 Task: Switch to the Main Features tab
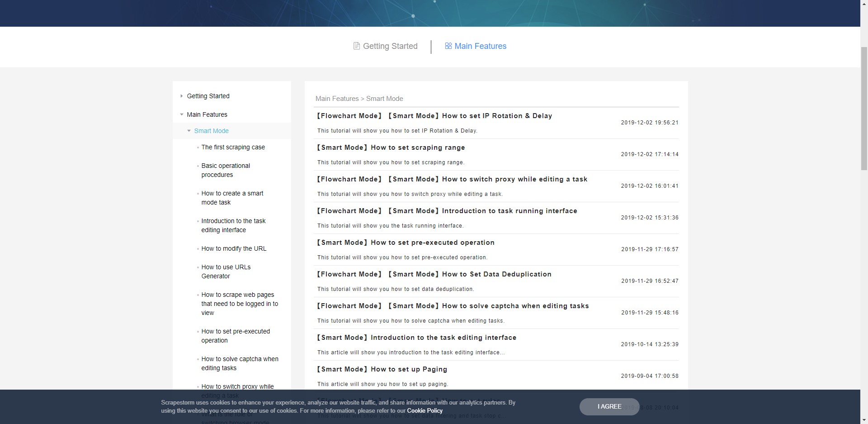(x=480, y=46)
